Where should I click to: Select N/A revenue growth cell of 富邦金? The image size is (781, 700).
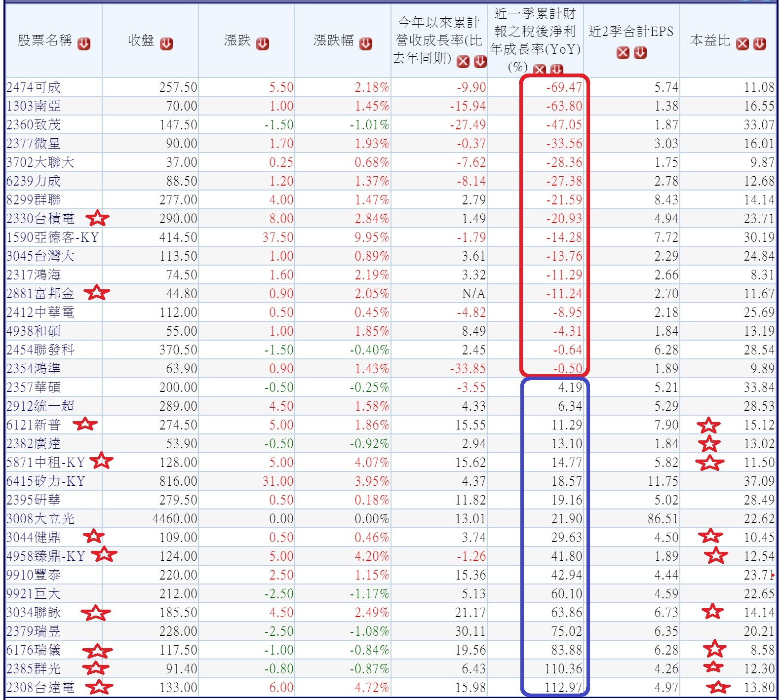click(x=474, y=294)
